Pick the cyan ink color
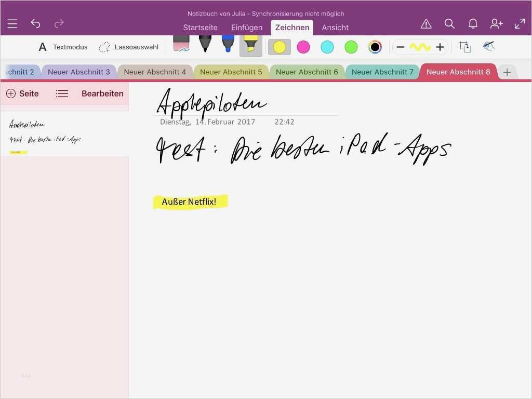532x399 pixels. pyautogui.click(x=327, y=47)
